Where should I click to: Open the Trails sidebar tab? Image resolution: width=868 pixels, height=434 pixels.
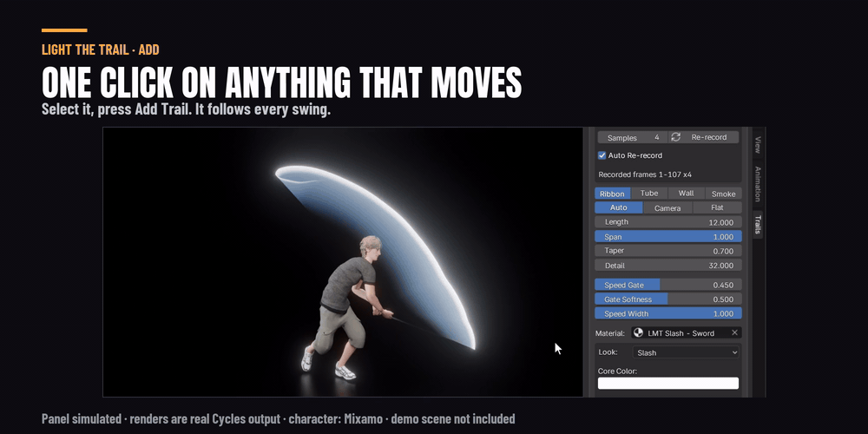pyautogui.click(x=758, y=225)
